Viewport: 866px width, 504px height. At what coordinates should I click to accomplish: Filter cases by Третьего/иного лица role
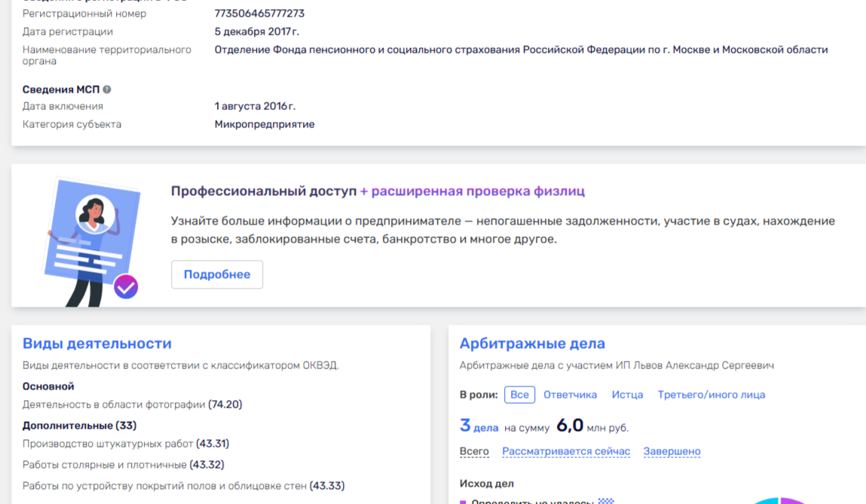(711, 395)
